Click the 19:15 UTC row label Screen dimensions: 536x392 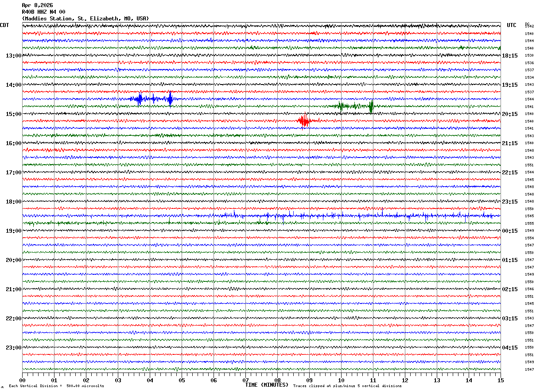click(510, 85)
